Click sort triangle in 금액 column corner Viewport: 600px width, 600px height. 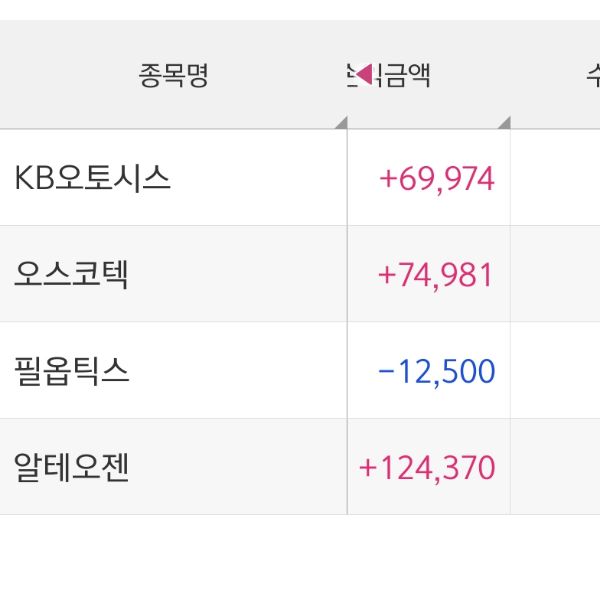tap(504, 123)
